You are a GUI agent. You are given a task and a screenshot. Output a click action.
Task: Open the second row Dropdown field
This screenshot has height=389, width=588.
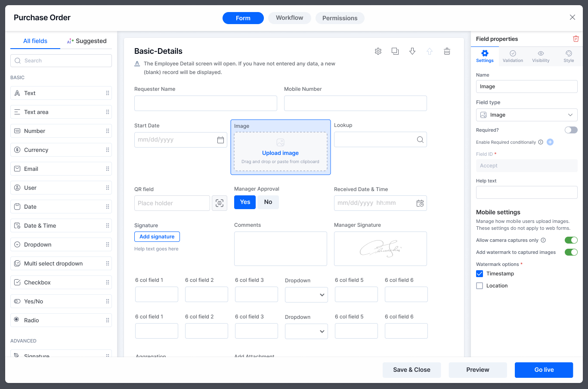pyautogui.click(x=306, y=331)
